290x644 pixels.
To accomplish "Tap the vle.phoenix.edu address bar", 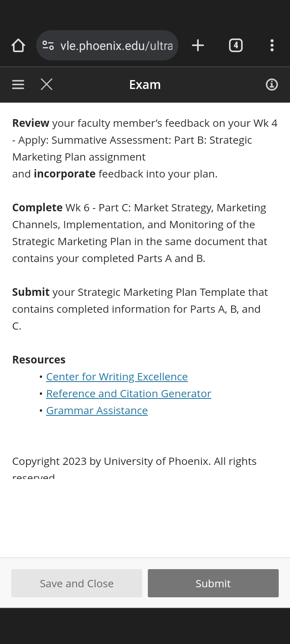I will tap(116, 46).
